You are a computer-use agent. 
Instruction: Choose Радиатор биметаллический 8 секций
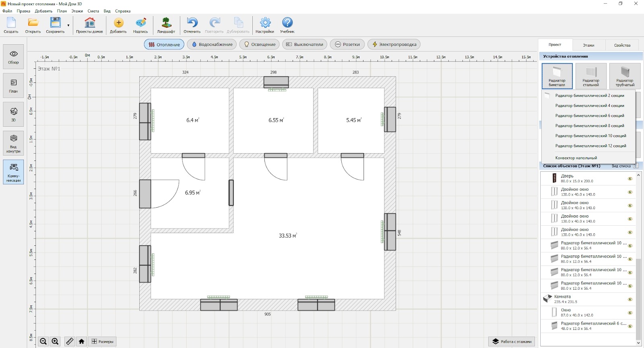click(589, 126)
